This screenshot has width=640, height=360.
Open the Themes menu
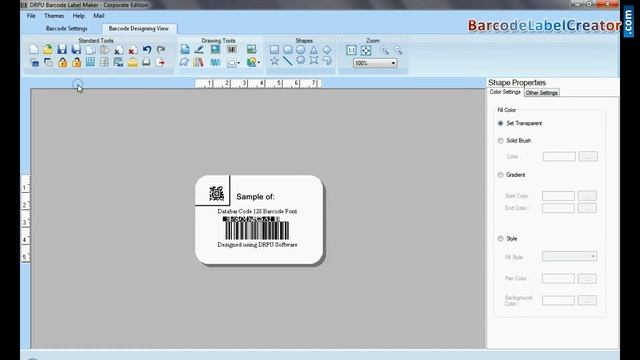point(54,16)
